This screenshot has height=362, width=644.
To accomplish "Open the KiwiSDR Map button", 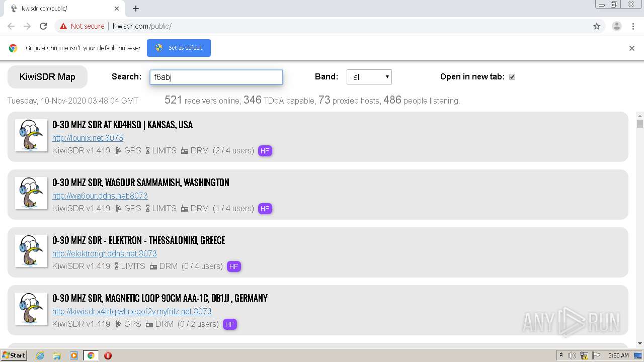I will tap(47, 77).
